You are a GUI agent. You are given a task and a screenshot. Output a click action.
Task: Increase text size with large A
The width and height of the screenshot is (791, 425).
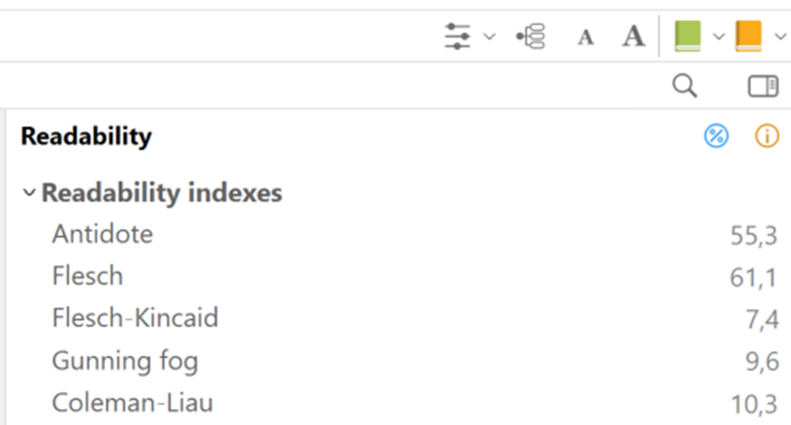pos(633,37)
